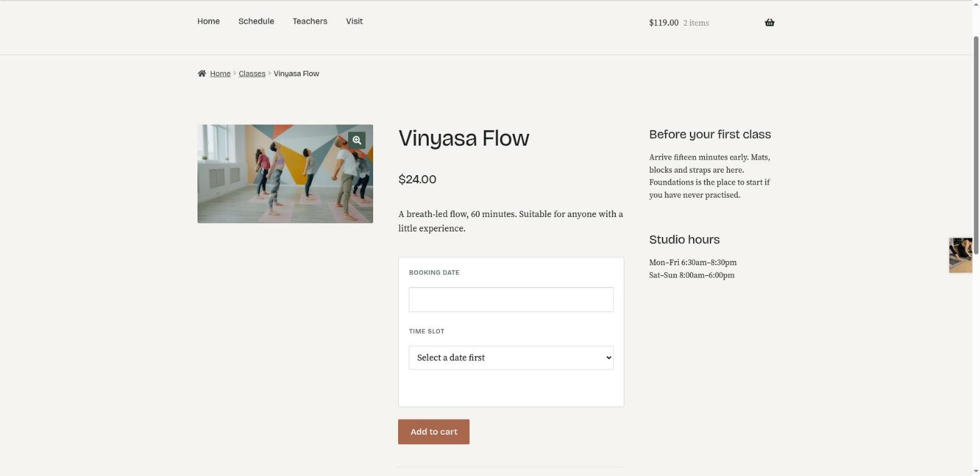
Task: Click the Vinyasa Flow heading
Action: (x=464, y=138)
